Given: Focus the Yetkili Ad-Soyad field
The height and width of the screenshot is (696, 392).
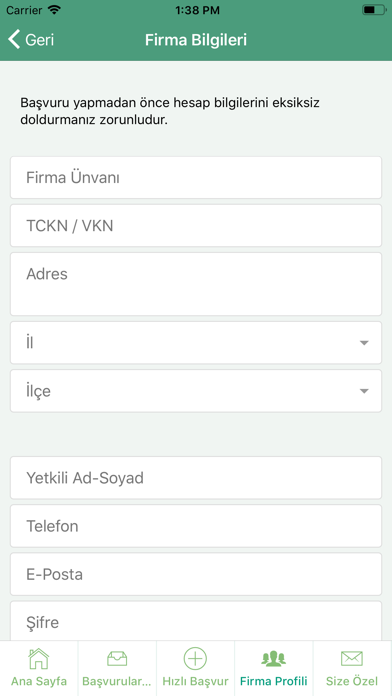Looking at the screenshot, I should 196,478.
